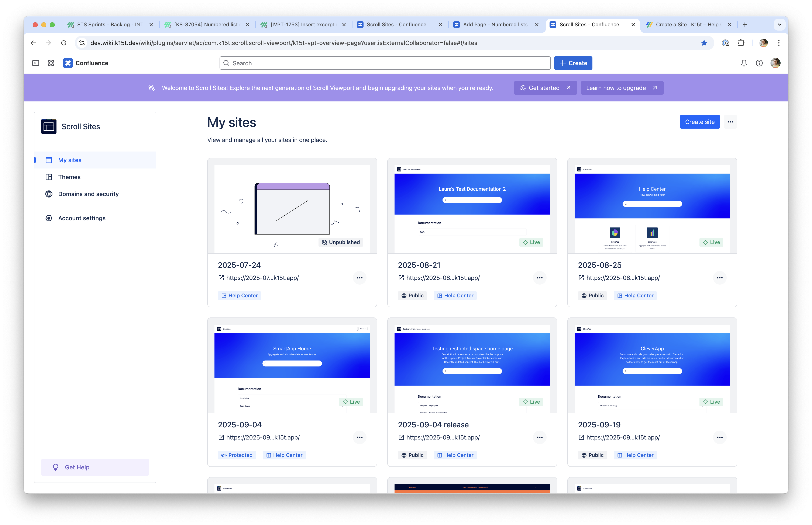Image resolution: width=812 pixels, height=525 pixels.
Task: Open the 2025-08-21 site URL link
Action: (x=443, y=278)
